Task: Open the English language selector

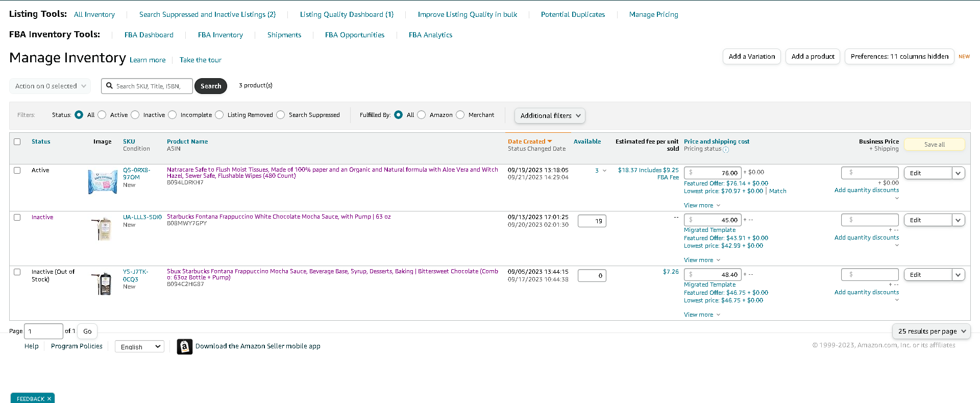Action: pyautogui.click(x=139, y=347)
